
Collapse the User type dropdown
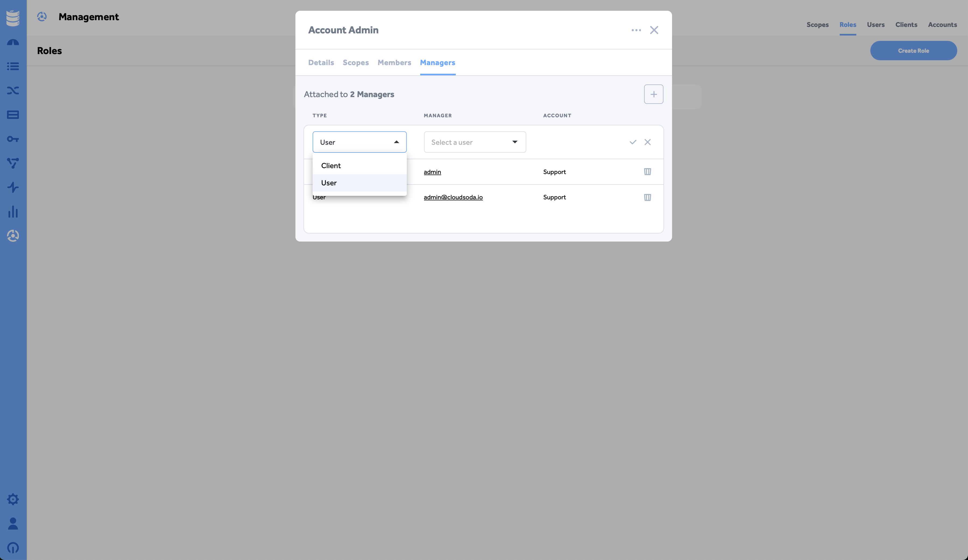(x=359, y=142)
